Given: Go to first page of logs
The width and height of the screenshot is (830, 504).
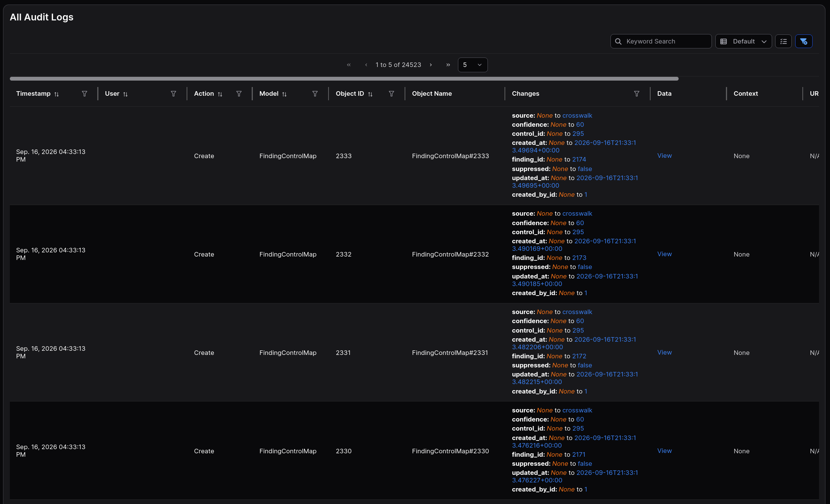Looking at the screenshot, I should click(x=349, y=65).
